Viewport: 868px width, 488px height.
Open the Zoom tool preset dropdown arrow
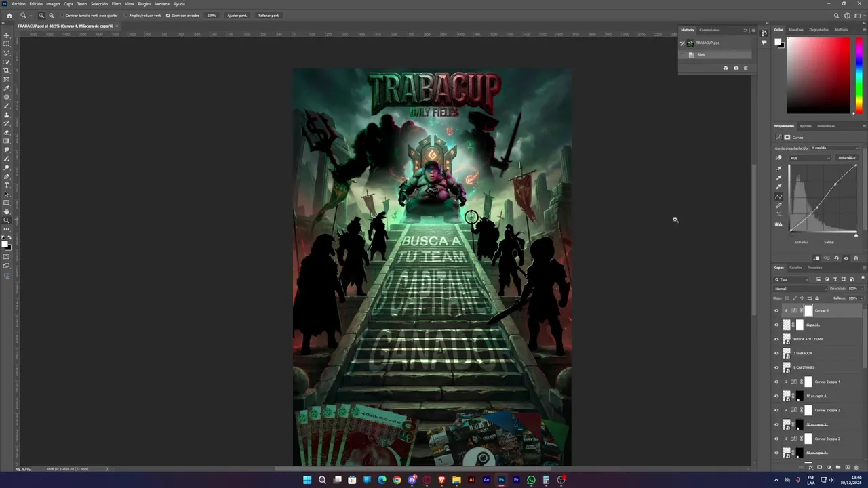coord(30,15)
